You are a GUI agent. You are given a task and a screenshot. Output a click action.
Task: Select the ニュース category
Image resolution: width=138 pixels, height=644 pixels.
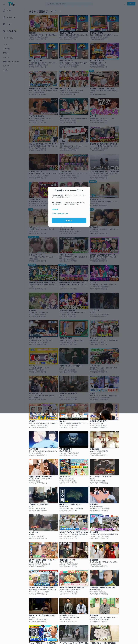click(6, 57)
